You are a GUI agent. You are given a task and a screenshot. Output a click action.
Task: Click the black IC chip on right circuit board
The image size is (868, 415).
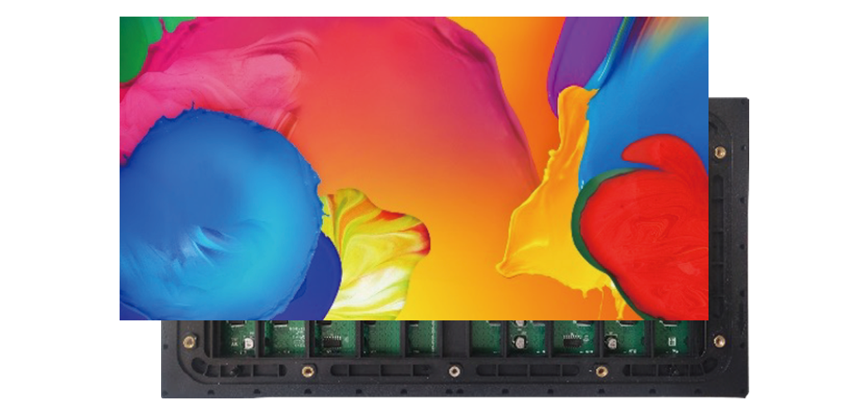tap(573, 338)
